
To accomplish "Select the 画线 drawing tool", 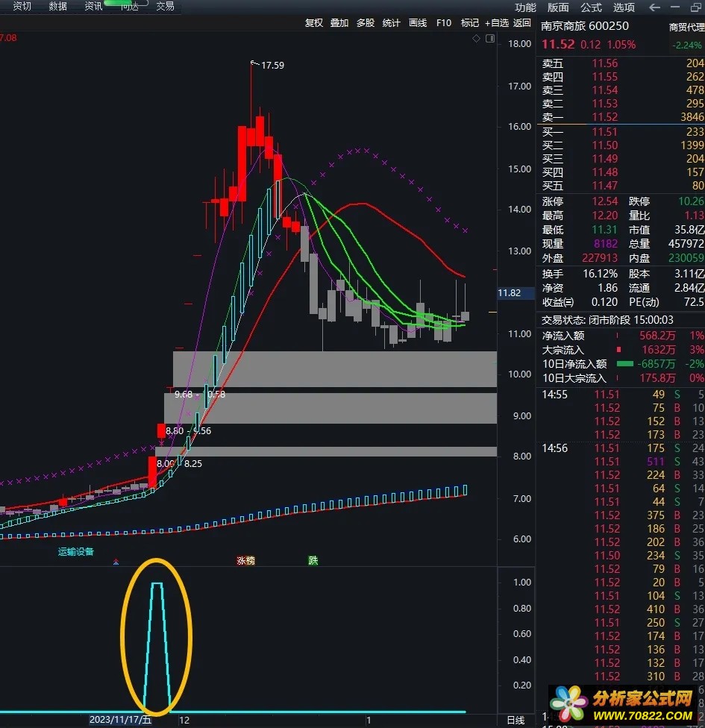I will 418,22.
